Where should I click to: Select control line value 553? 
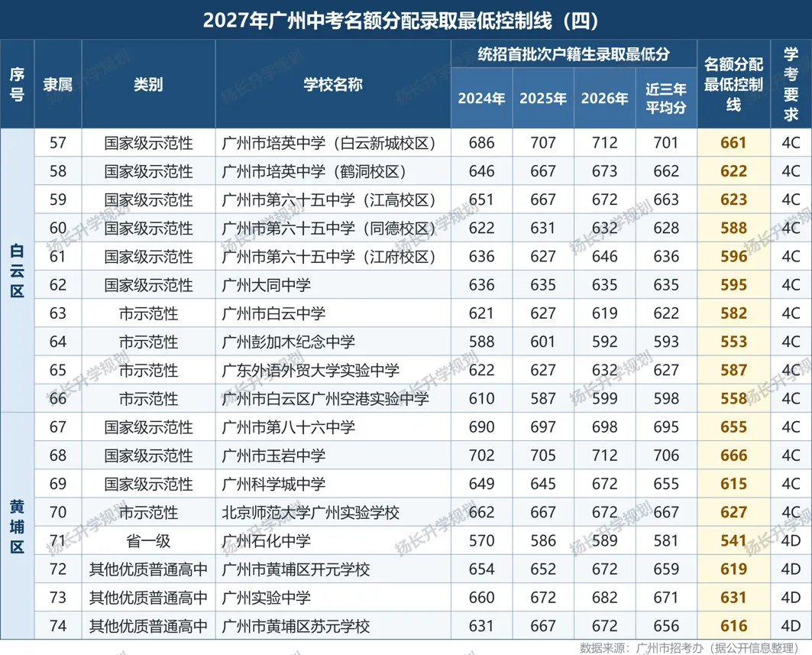[x=733, y=342]
